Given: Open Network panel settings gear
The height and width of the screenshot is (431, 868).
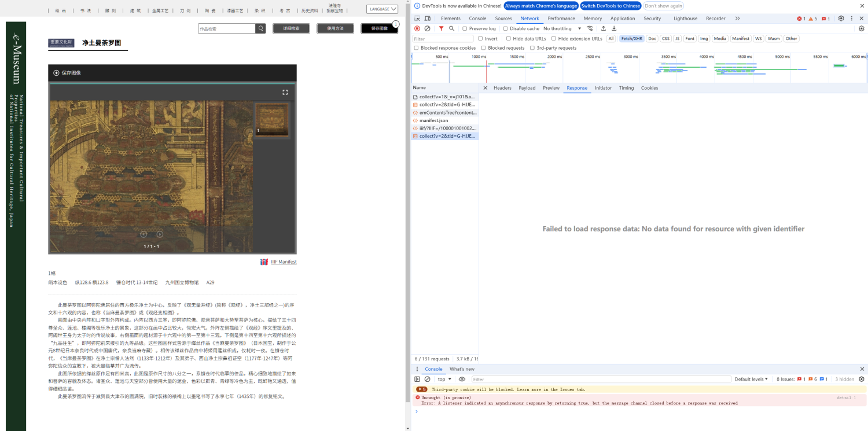Looking at the screenshot, I should point(861,28).
